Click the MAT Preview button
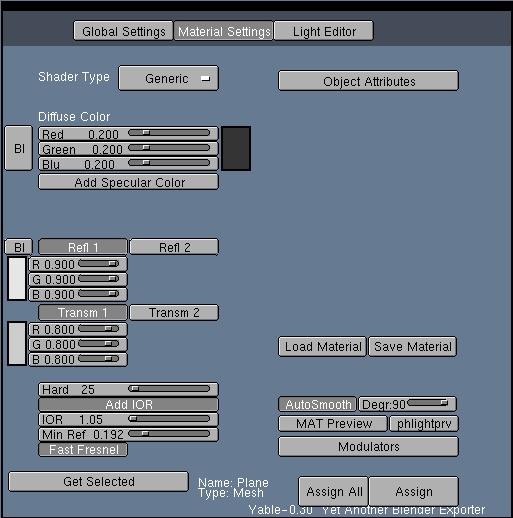The height and width of the screenshot is (518, 513). pos(333,424)
